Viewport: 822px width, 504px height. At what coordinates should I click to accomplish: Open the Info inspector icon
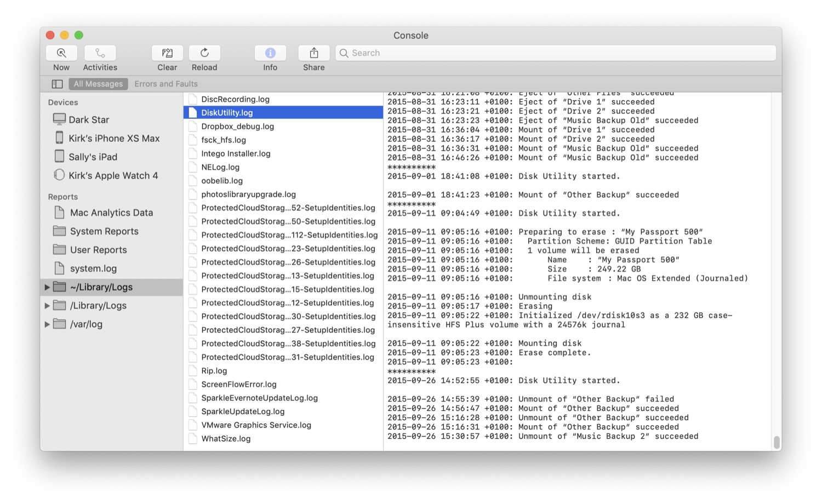click(270, 53)
